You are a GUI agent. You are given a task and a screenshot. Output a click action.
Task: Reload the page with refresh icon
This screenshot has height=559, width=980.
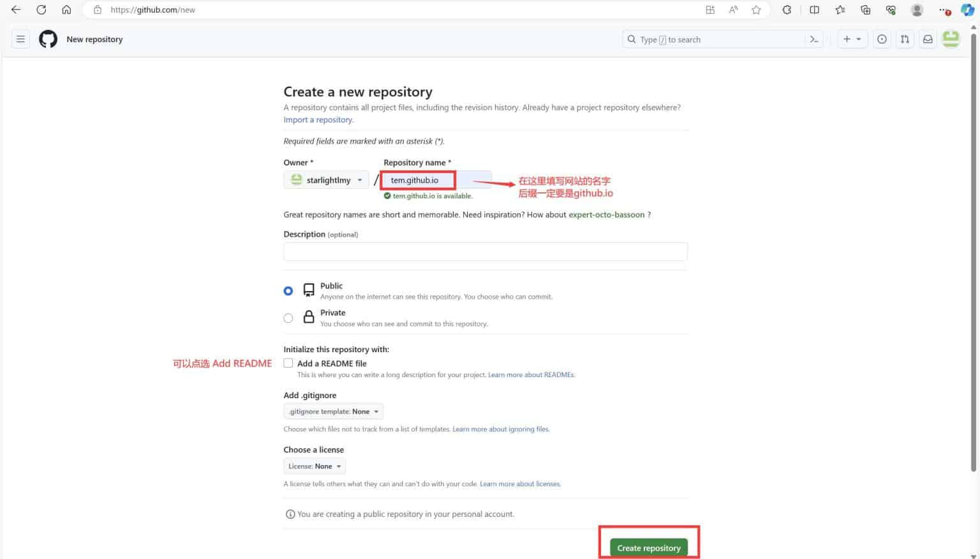coord(41,10)
